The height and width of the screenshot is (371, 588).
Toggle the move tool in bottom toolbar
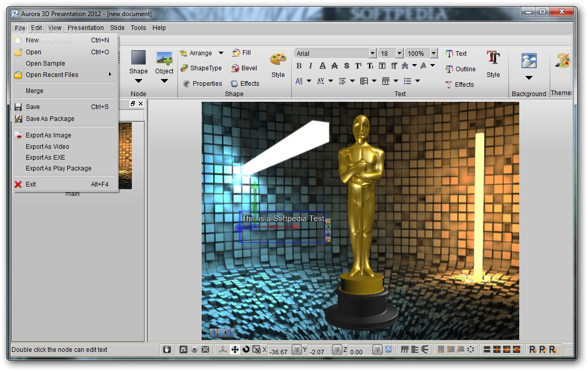pyautogui.click(x=235, y=350)
